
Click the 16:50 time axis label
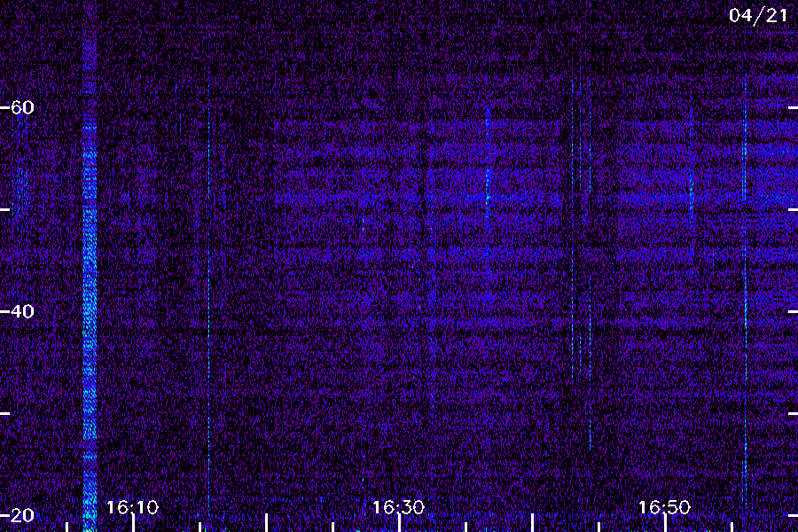[665, 507]
